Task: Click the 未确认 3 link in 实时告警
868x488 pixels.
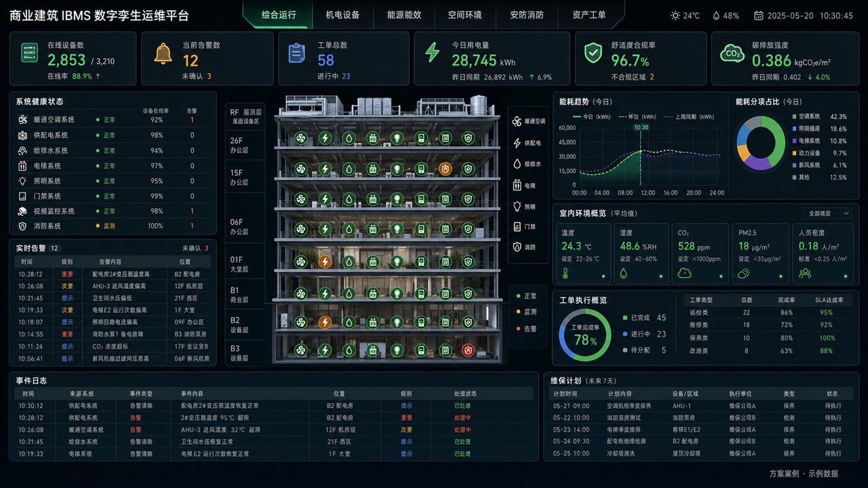Action: (x=195, y=248)
